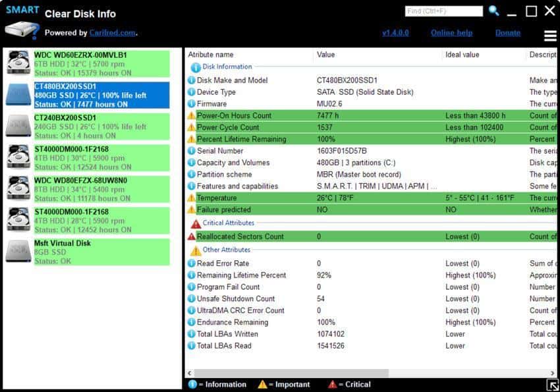
Task: Click the scrollbar left arrow
Action: click(190, 373)
